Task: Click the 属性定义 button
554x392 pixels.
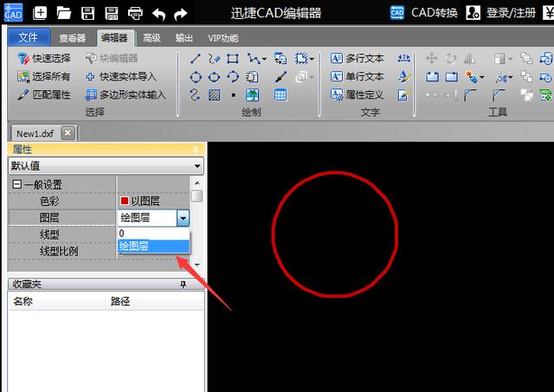Action: (358, 94)
